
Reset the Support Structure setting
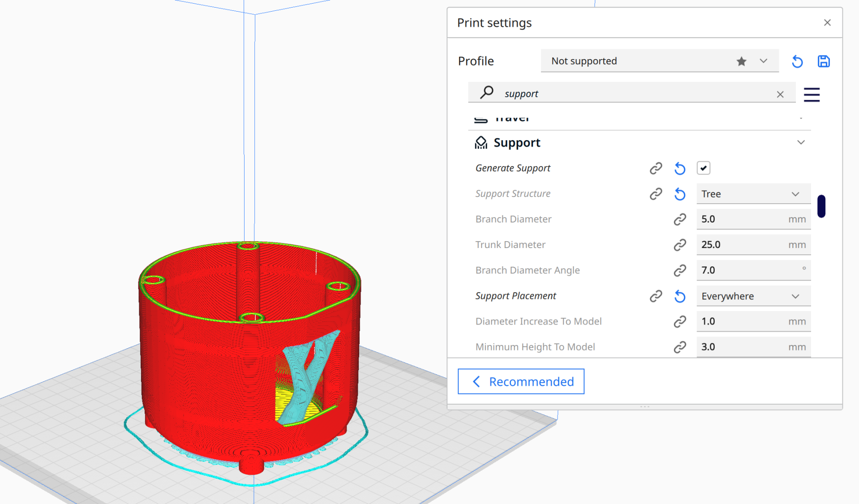(x=679, y=194)
